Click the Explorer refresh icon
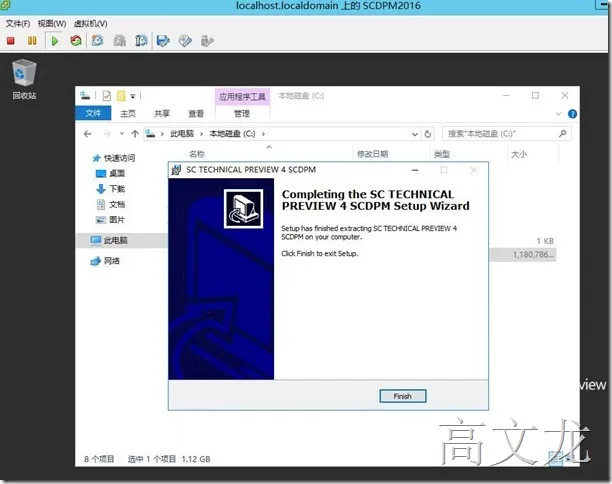The image size is (612, 484). pyautogui.click(x=428, y=134)
